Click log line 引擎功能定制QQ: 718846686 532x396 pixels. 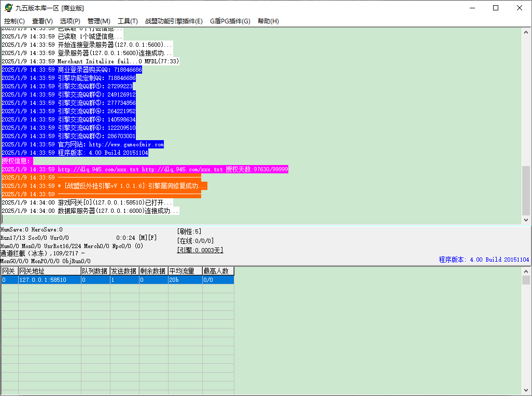coord(68,78)
